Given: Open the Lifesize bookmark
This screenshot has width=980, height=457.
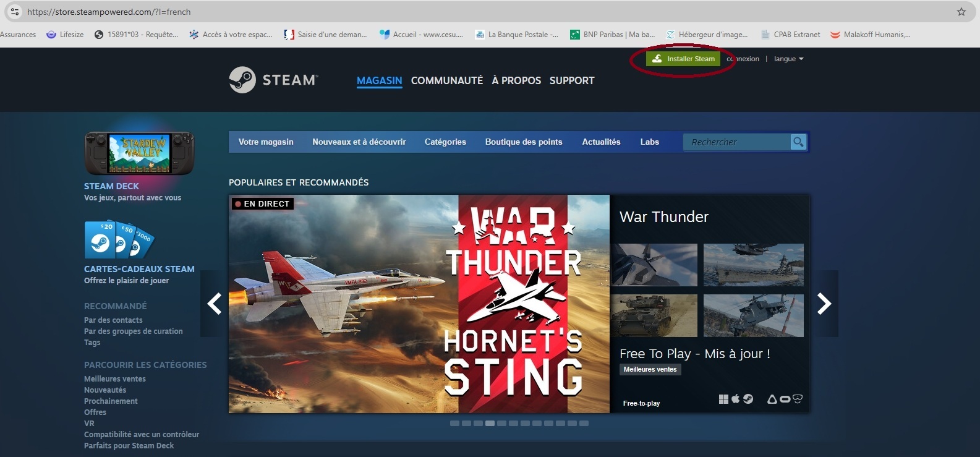Looking at the screenshot, I should (x=66, y=35).
